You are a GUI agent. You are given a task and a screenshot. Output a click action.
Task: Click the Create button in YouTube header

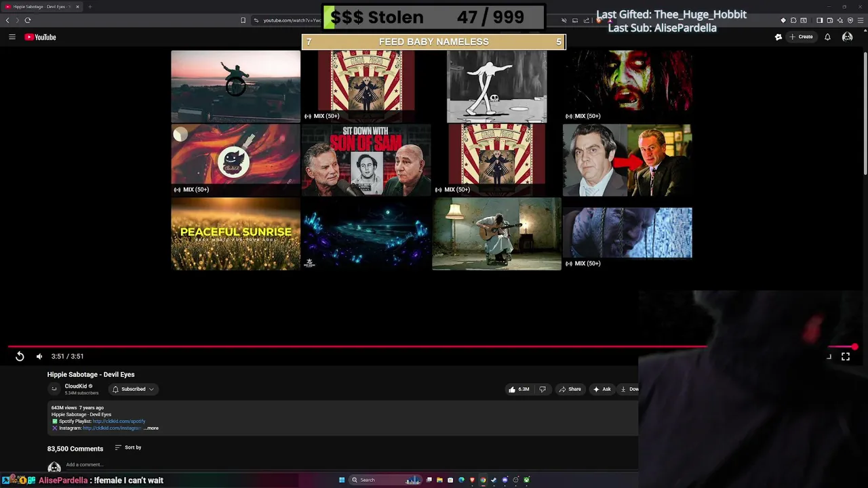pos(801,37)
